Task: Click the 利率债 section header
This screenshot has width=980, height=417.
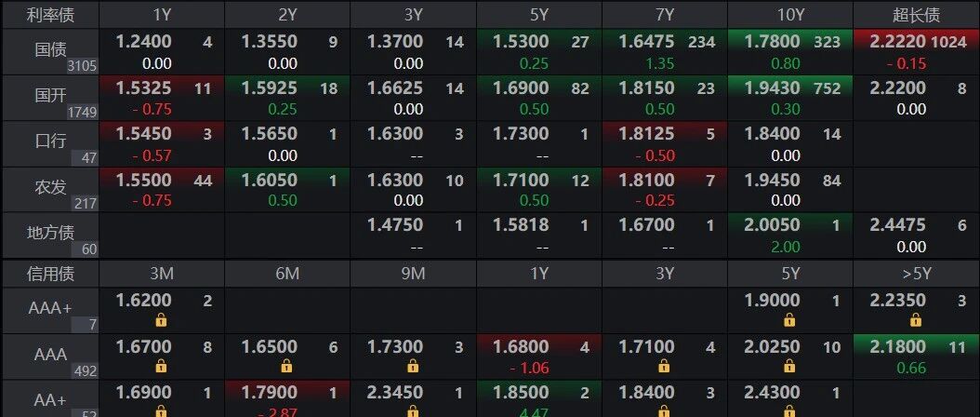Action: point(49,14)
